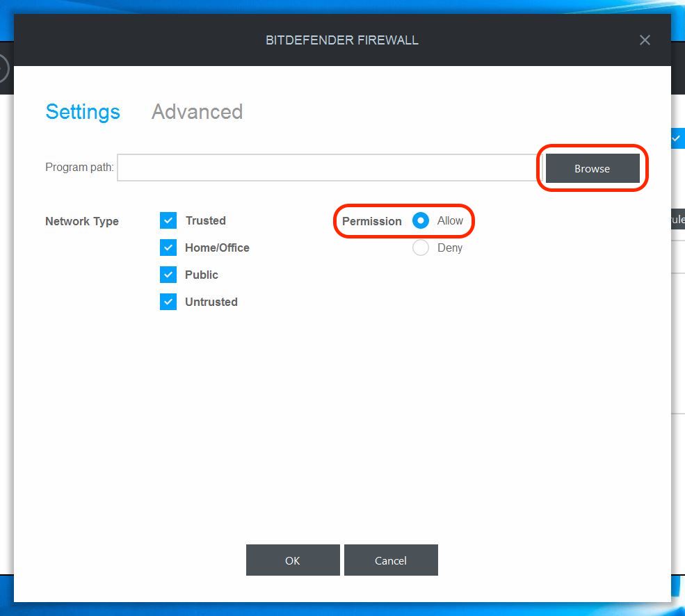Viewport: 685px width, 616px height.
Task: Open the Settings tab
Action: pos(83,112)
